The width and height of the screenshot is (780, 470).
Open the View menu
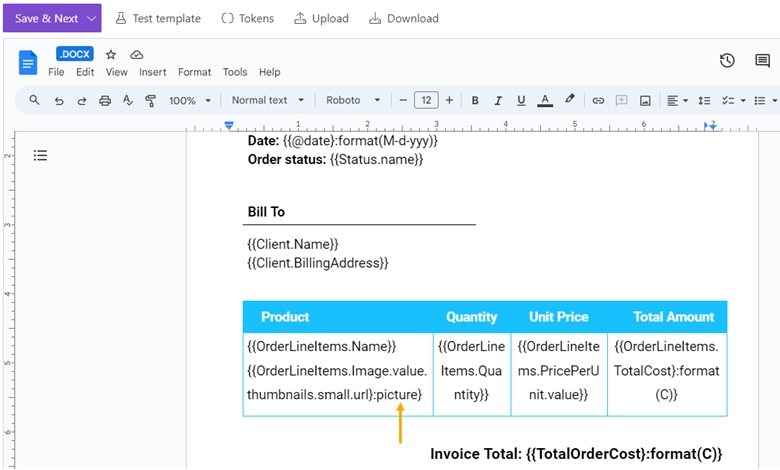tap(116, 72)
